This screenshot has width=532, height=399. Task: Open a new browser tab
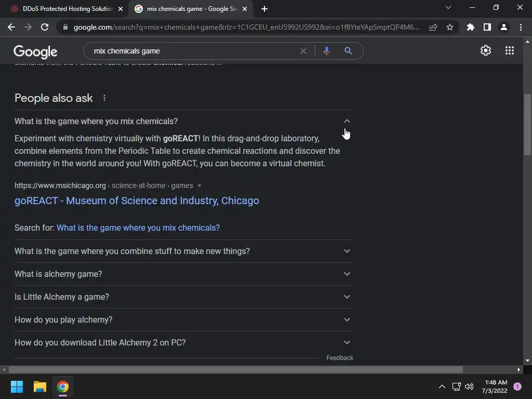[x=264, y=9]
